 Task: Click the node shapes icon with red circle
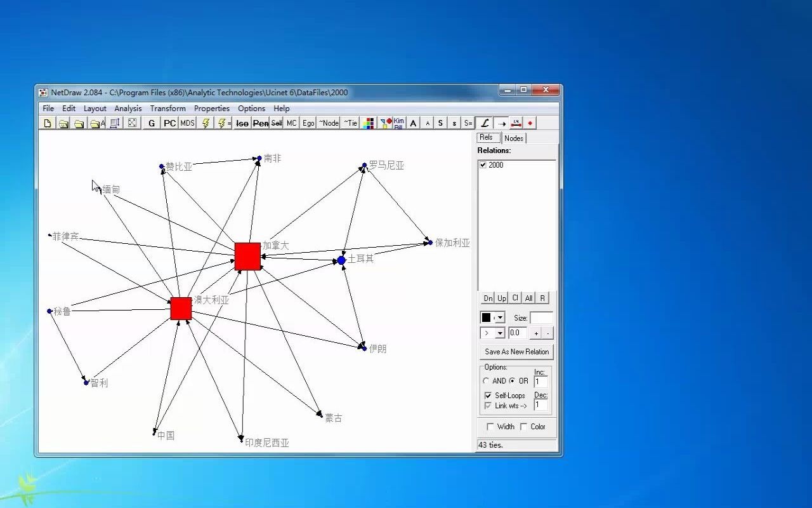(x=386, y=123)
